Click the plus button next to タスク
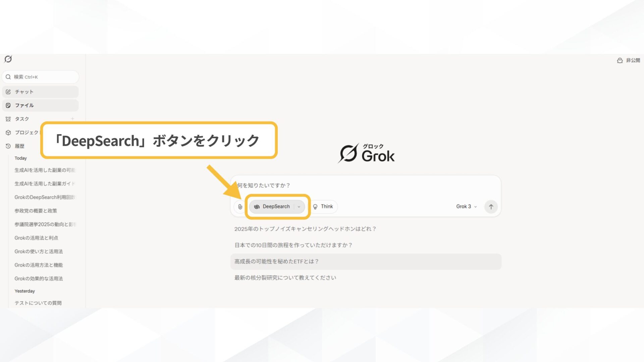644x362 pixels. pos(72,118)
